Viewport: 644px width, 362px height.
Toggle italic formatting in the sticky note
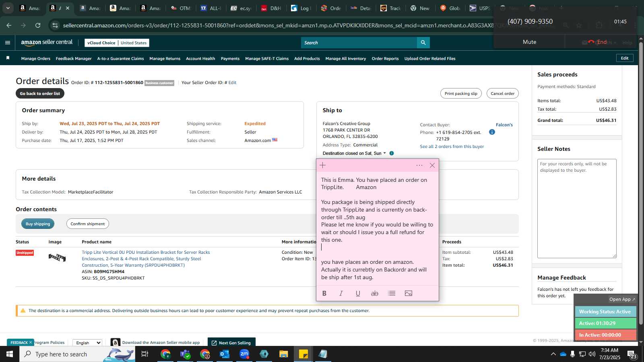point(341,293)
